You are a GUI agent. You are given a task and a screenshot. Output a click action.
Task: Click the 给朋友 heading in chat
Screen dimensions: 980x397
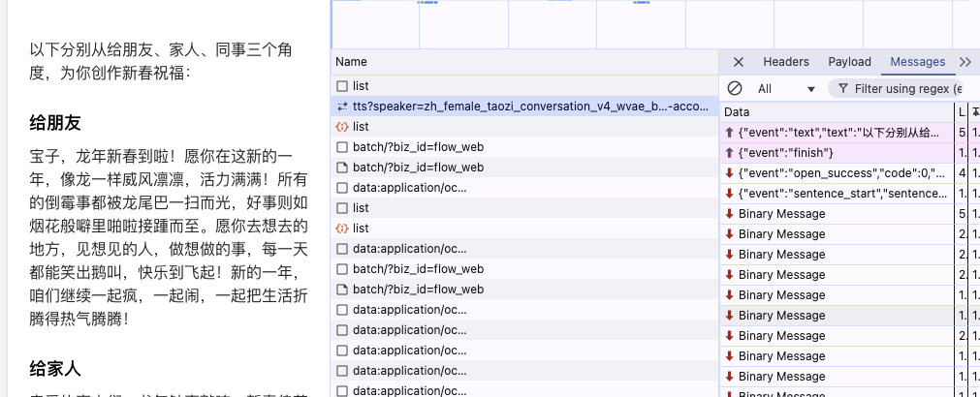click(x=55, y=123)
